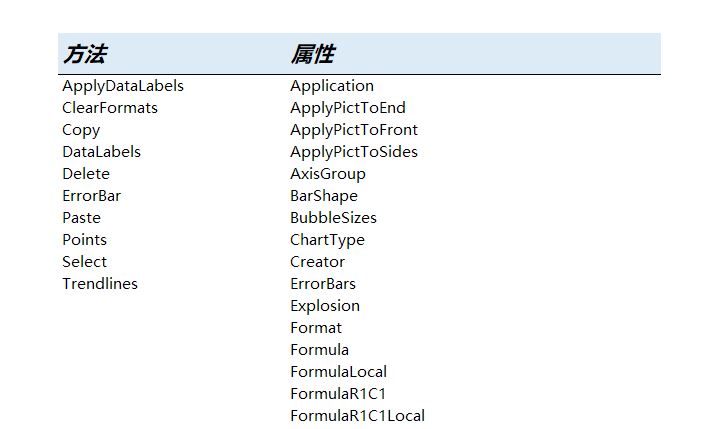The image size is (717, 429).
Task: Click the AxisGroup property cell
Action: click(x=328, y=174)
